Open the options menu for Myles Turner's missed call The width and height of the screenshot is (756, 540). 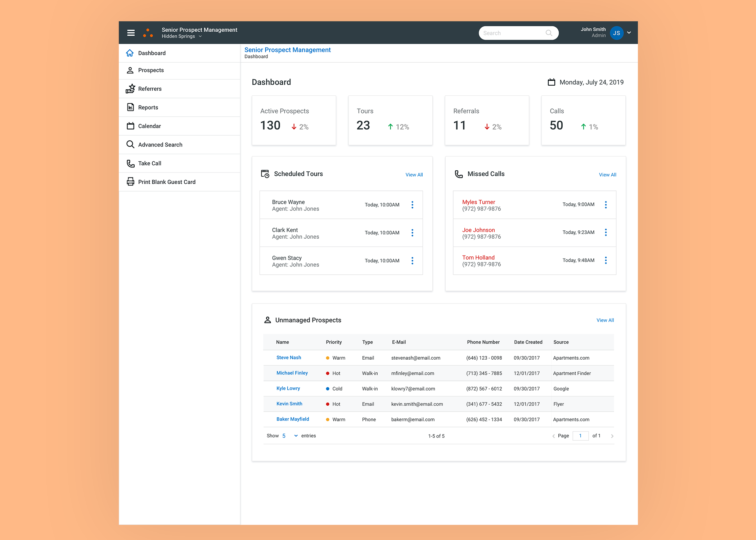coord(606,205)
